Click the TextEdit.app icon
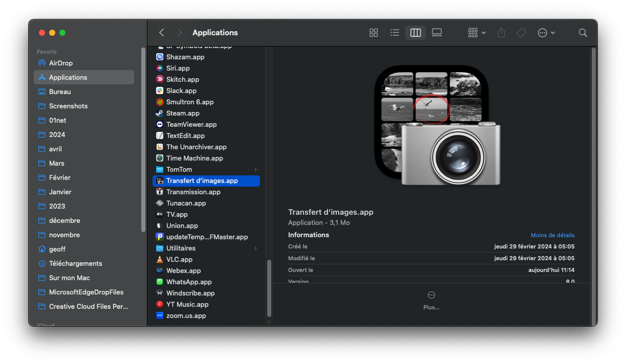This screenshot has height=364, width=626. [160, 135]
